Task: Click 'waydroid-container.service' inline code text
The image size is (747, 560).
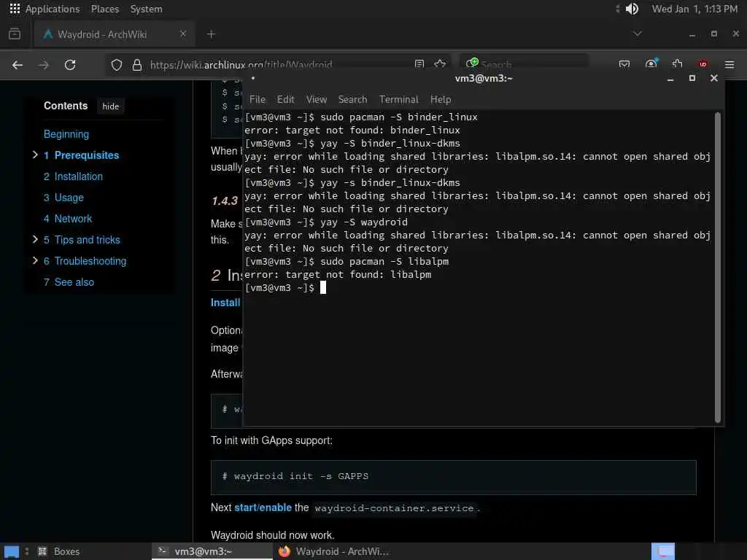Action: tap(395, 508)
